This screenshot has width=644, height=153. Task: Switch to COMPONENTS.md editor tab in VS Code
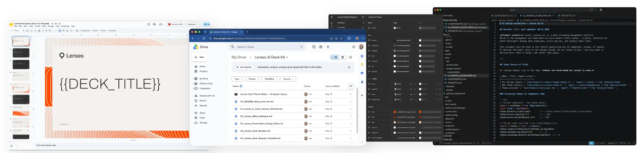click(x=504, y=15)
